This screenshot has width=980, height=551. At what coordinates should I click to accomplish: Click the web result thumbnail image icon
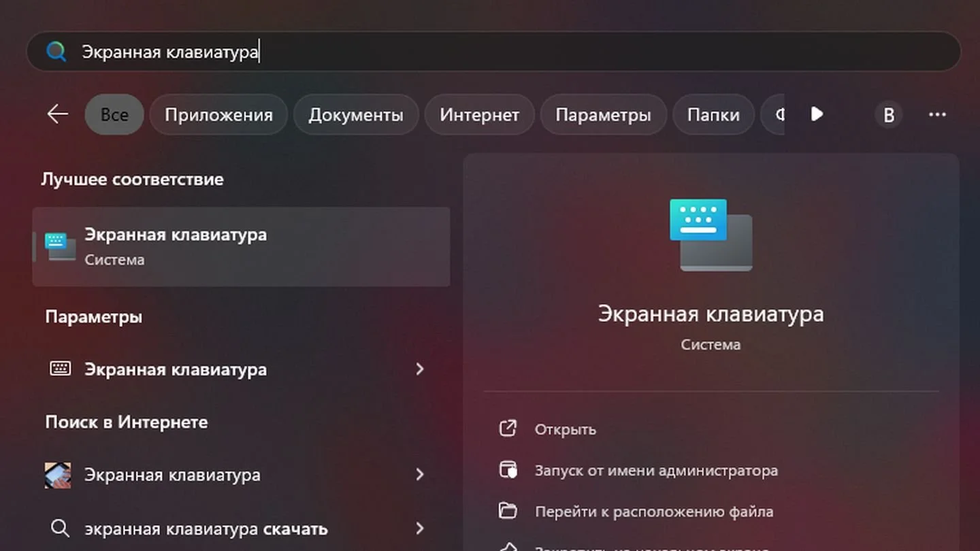click(58, 475)
